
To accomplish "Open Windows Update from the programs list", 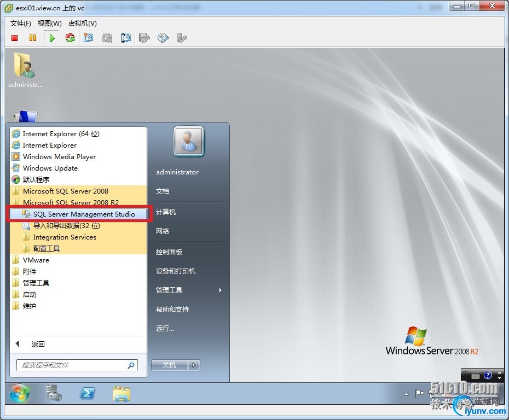I will click(78, 168).
